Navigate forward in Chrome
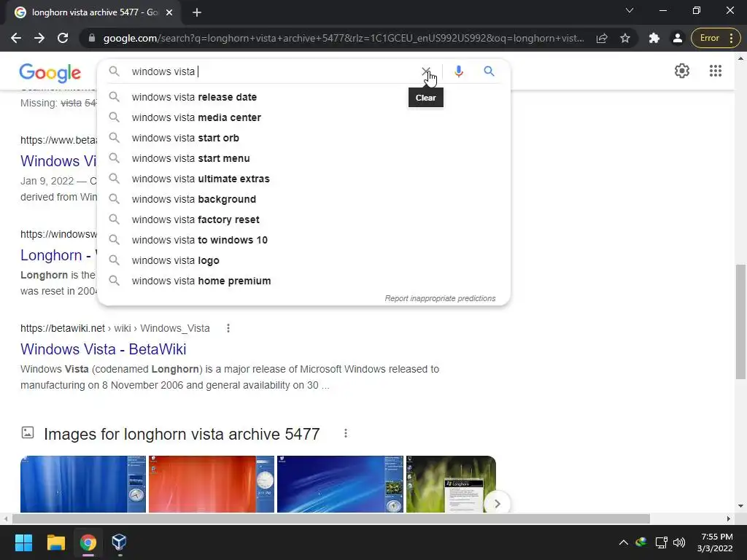Screen dimensions: 747x560 tap(39, 38)
